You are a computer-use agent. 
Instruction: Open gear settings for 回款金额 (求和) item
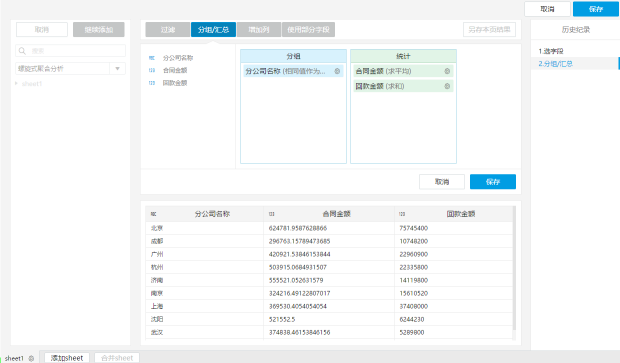[447, 86]
